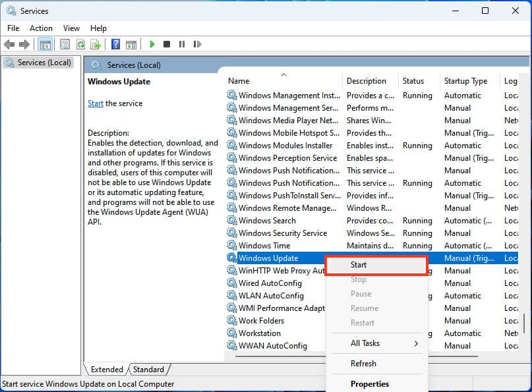This screenshot has width=532, height=392.
Task: Click gear icon of Wired AutoConfig row
Action: tap(232, 283)
